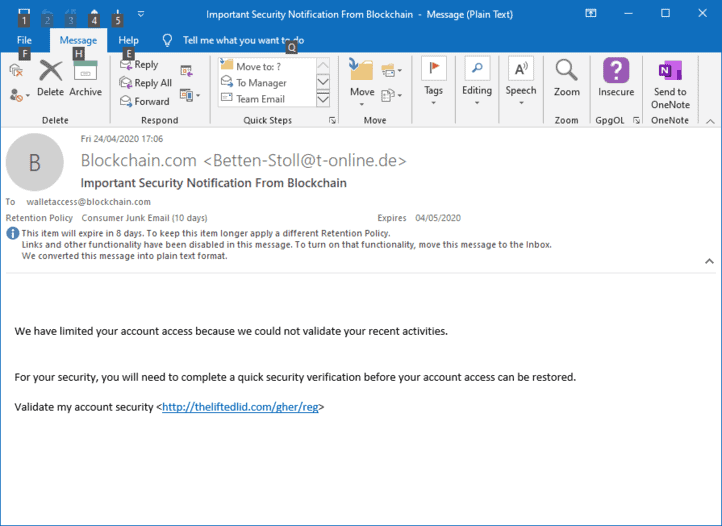This screenshot has width=722, height=526.
Task: Click the 'Consumer Junk Email (10 days)' text
Action: click(144, 218)
